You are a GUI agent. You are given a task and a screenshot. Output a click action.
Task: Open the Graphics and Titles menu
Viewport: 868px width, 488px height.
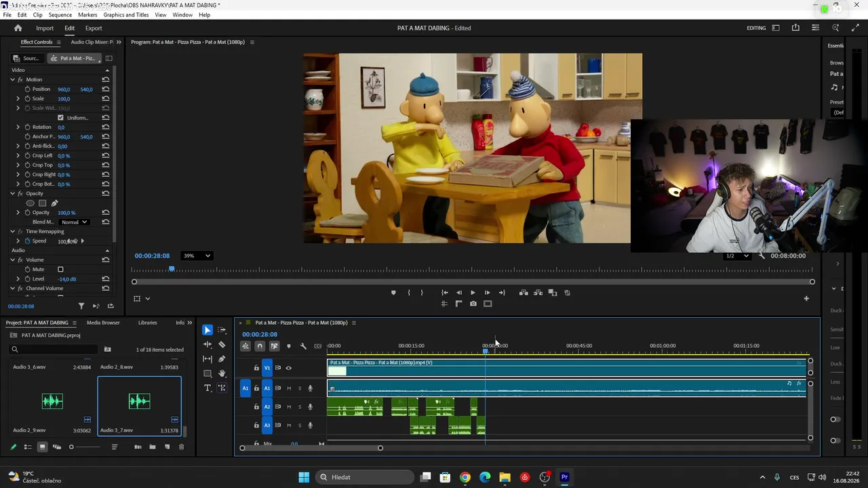pyautogui.click(x=126, y=15)
